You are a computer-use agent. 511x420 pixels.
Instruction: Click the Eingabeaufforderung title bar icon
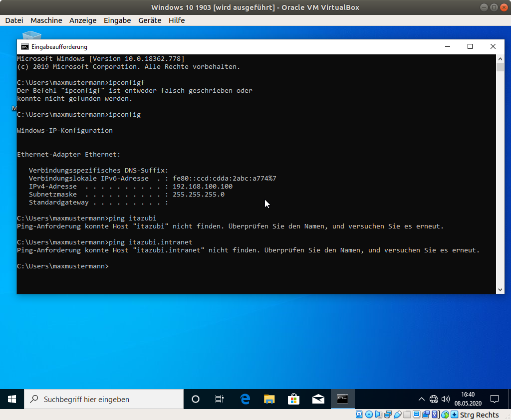click(x=25, y=47)
